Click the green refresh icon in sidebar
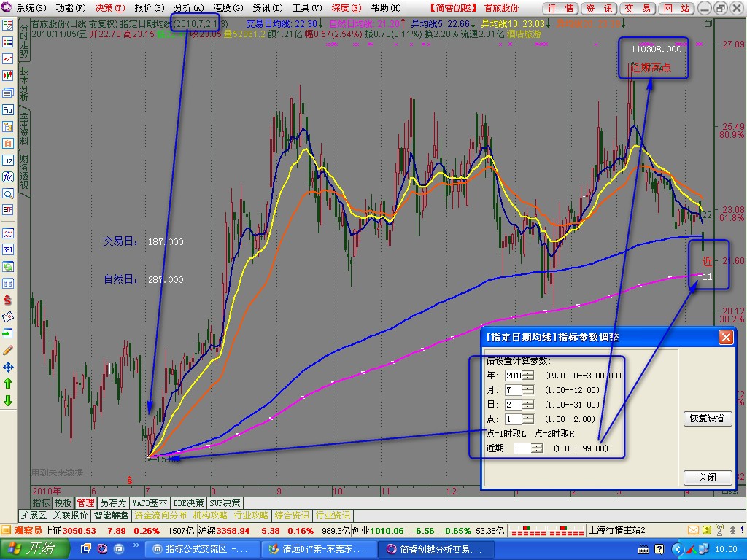This screenshot has width=747, height=560. [7, 267]
